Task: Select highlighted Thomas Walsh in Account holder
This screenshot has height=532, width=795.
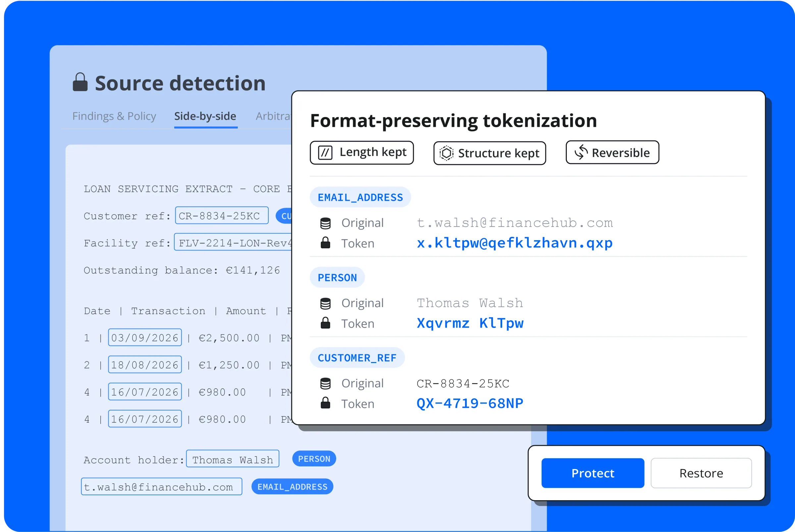Action: pyautogui.click(x=233, y=459)
